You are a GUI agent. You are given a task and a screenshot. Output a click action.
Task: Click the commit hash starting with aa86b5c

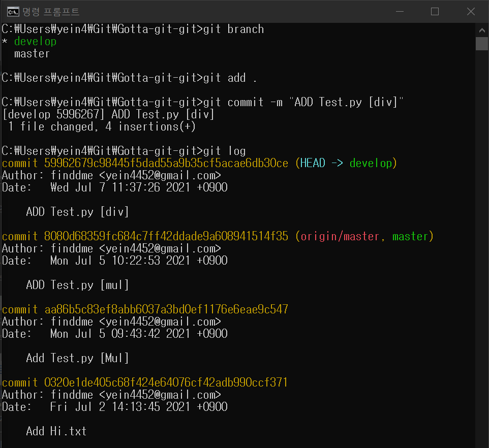click(x=166, y=309)
